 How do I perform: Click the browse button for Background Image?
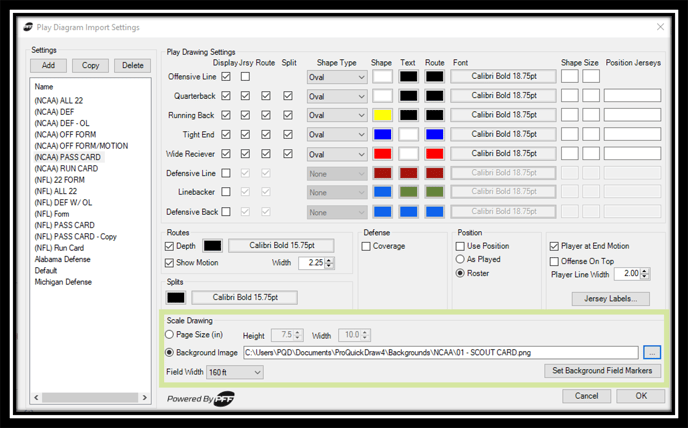(652, 352)
